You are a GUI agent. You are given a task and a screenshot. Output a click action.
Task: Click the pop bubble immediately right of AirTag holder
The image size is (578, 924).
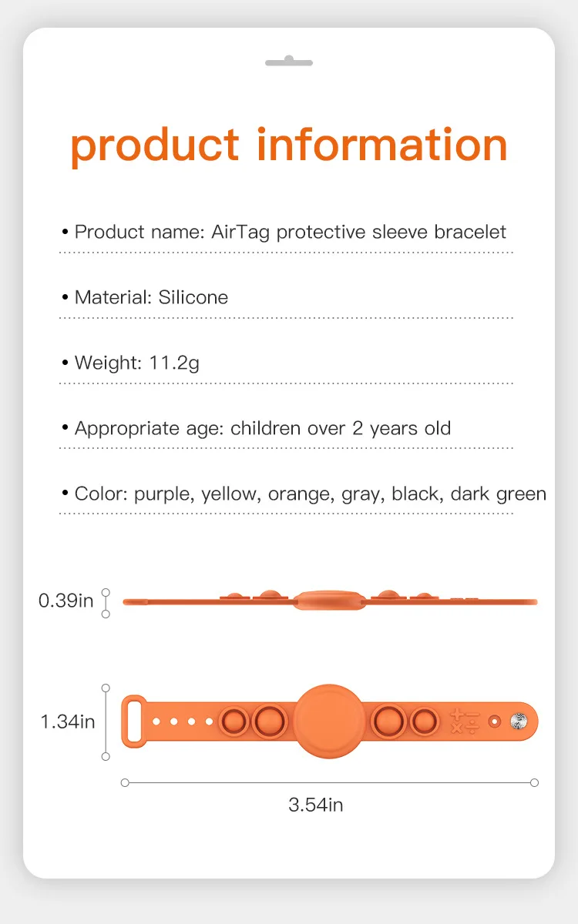click(x=388, y=721)
